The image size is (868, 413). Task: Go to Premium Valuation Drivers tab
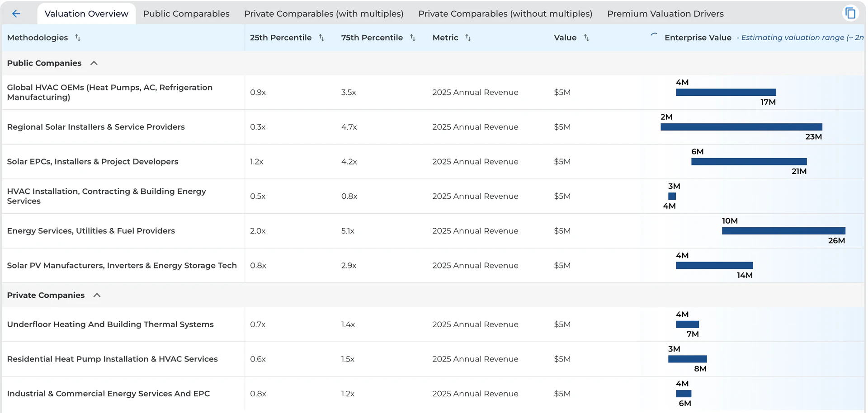point(665,14)
